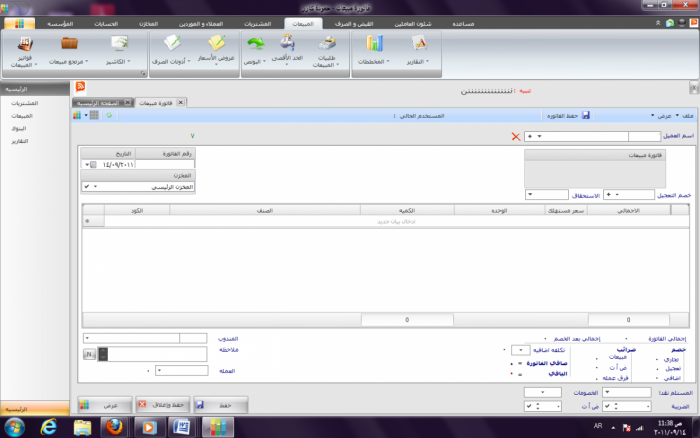Open the الكاشير (Cashier) ribbon icon

click(x=118, y=47)
